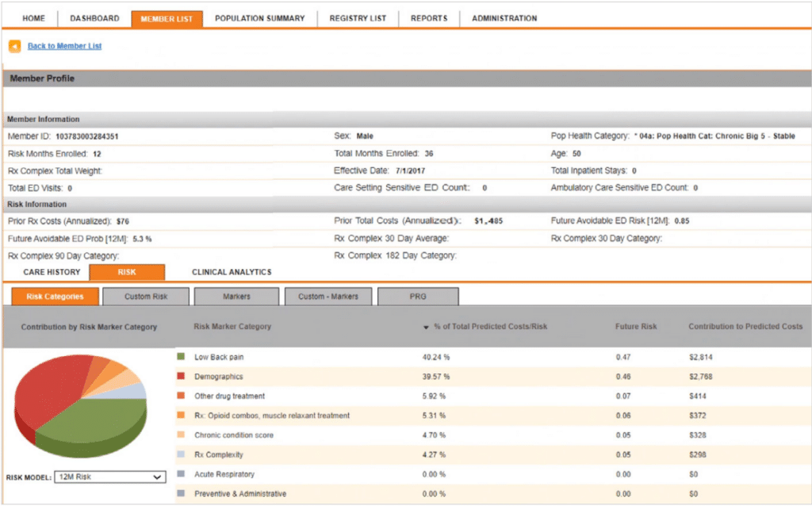
Task: Click the Rx Complexity legend swatch
Action: point(181,454)
